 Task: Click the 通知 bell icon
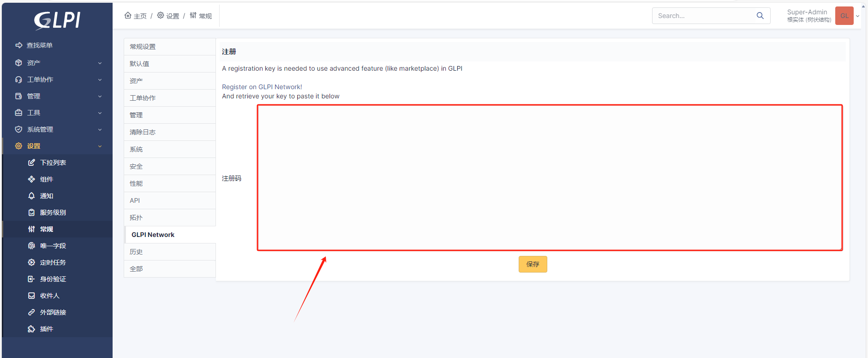coord(31,196)
